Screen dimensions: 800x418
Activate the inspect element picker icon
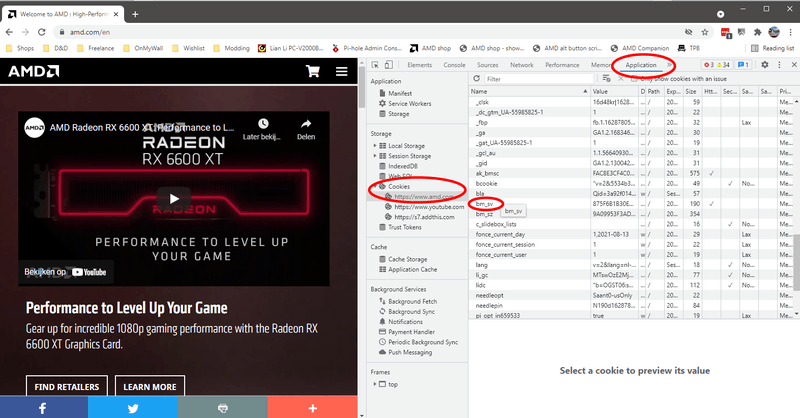click(x=376, y=65)
